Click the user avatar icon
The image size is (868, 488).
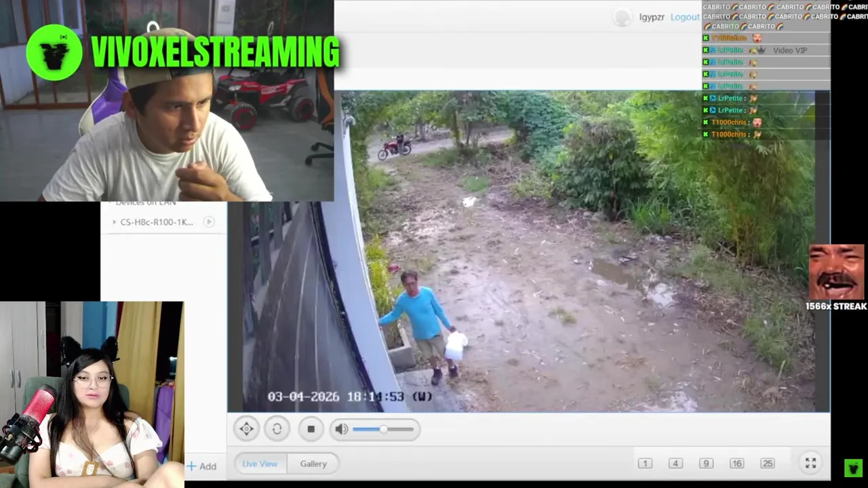(622, 18)
